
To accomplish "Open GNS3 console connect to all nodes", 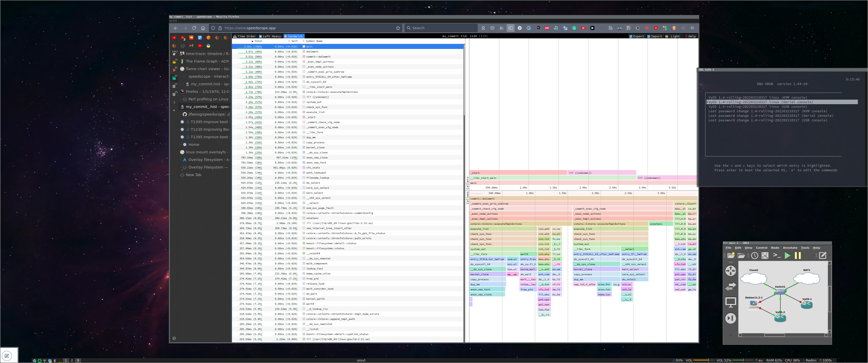I will 777,256.
